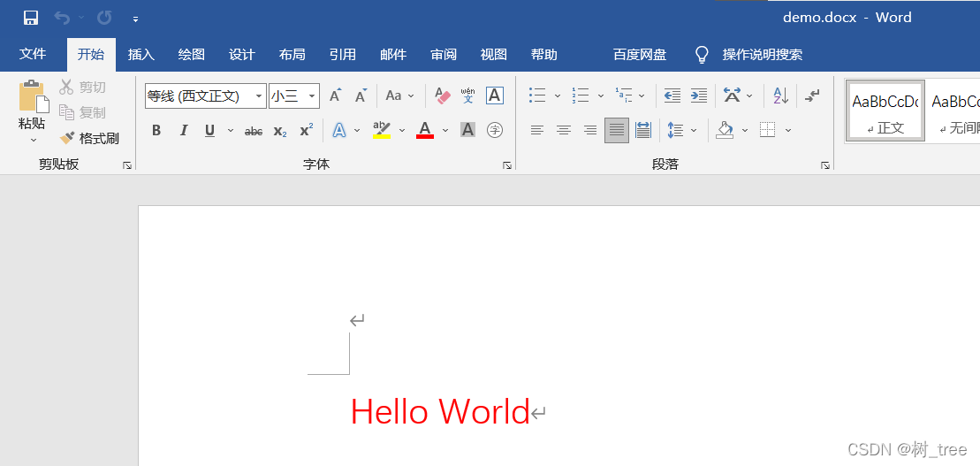
Task: Apply a multilevel list
Action: tap(624, 95)
